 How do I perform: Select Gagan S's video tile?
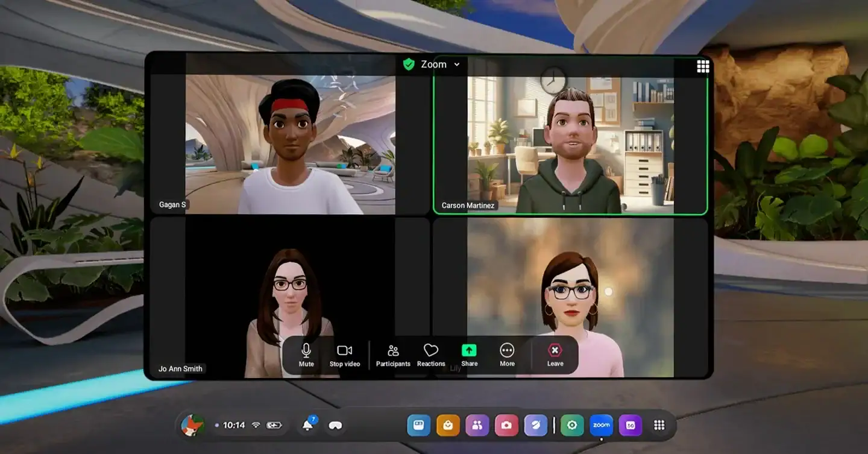click(x=289, y=145)
